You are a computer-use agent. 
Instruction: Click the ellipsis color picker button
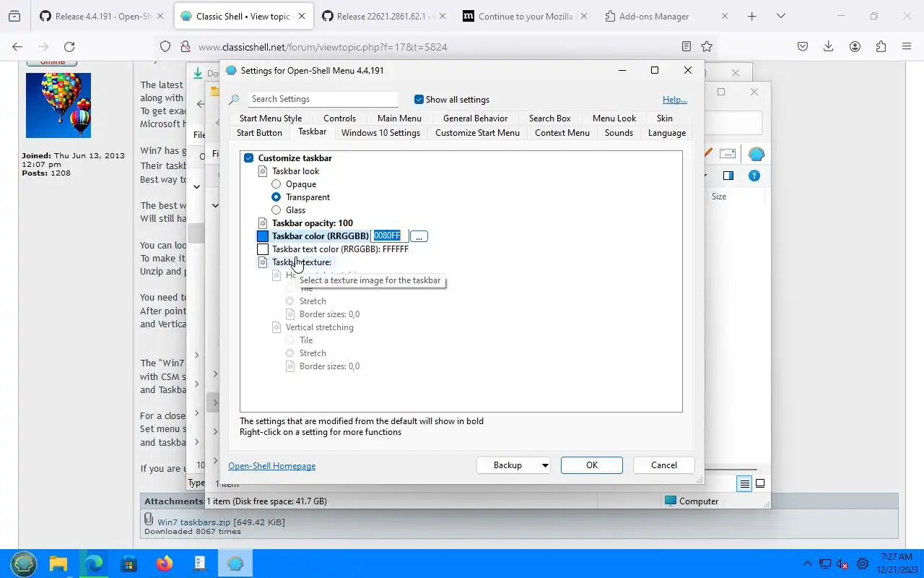(x=419, y=236)
